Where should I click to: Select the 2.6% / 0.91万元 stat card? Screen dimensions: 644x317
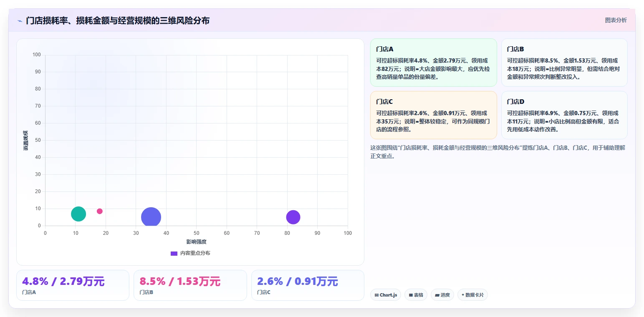click(x=308, y=285)
